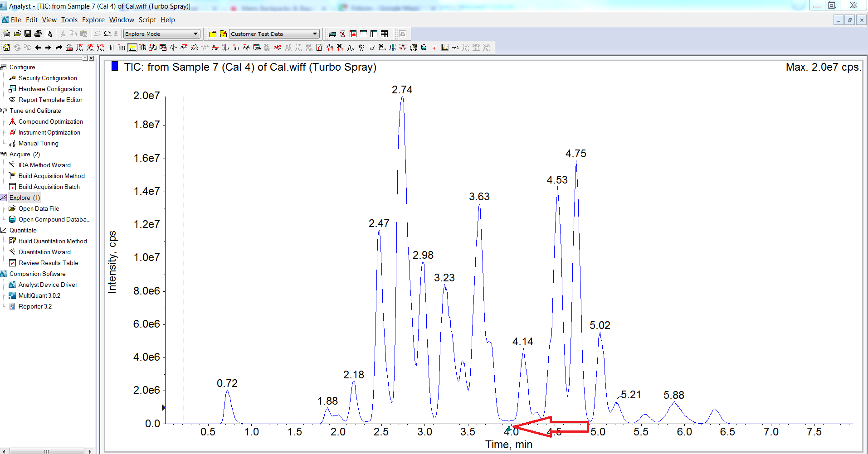
Task: Click the teal database cylinder toolbar icon
Action: pyautogui.click(x=424, y=48)
